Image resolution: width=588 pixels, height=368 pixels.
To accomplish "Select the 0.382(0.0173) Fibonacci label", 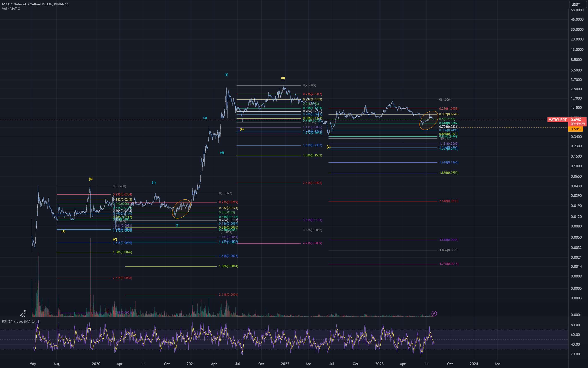I will (x=229, y=208).
